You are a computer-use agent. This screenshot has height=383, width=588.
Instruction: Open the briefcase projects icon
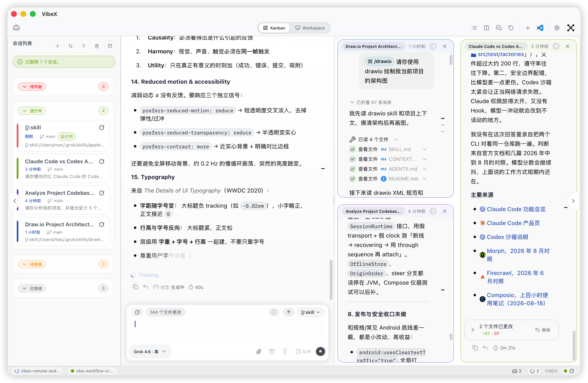17,28
